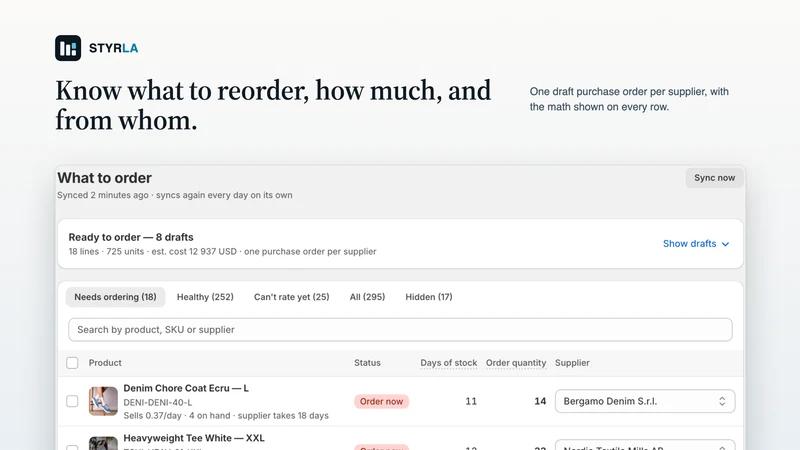Click order quantity value 14
This screenshot has width=800, height=450.
[x=540, y=402]
